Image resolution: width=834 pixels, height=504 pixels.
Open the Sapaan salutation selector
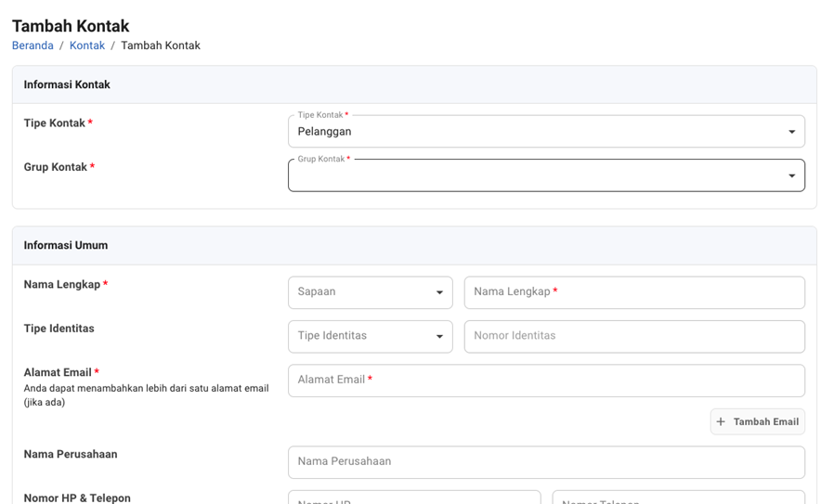click(362, 292)
